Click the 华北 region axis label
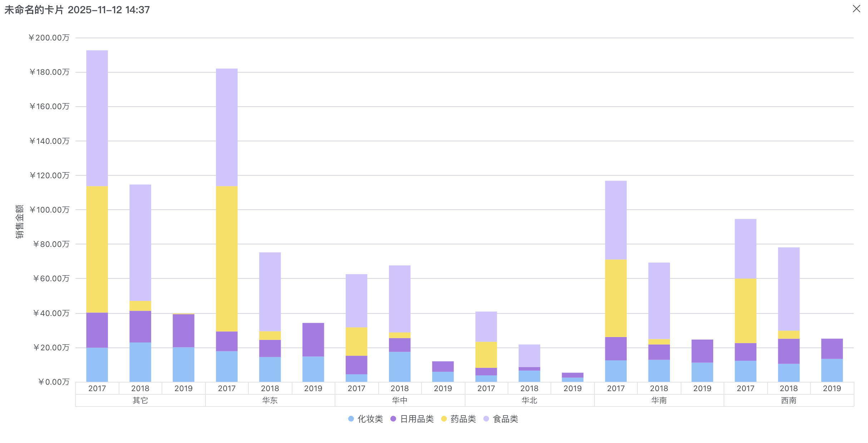The width and height of the screenshot is (868, 443). [529, 400]
